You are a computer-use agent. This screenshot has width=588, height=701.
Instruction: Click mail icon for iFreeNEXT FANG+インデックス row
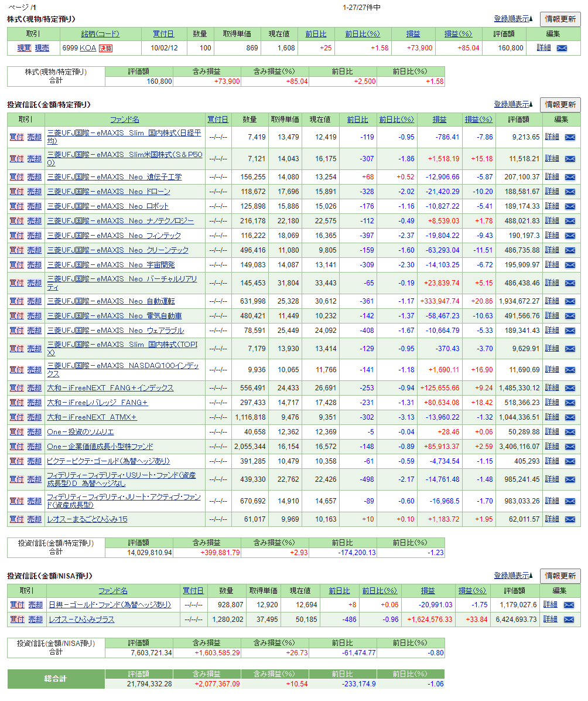[570, 388]
